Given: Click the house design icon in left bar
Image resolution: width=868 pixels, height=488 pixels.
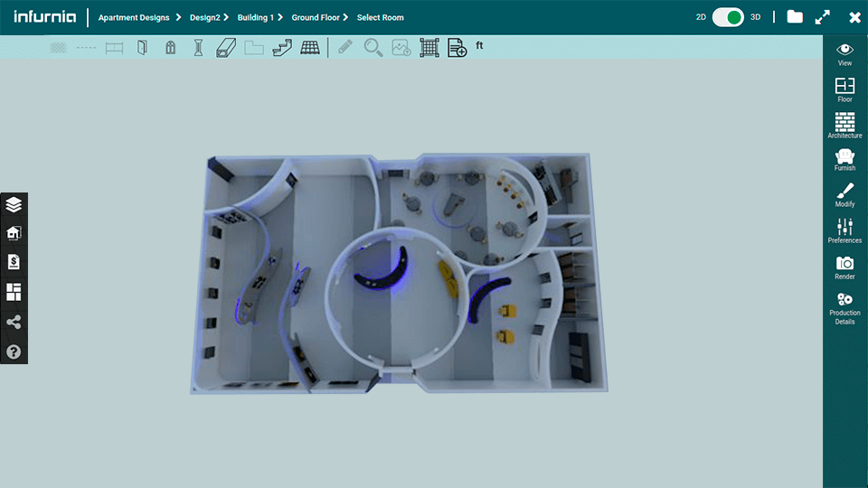Looking at the screenshot, I should tap(14, 233).
